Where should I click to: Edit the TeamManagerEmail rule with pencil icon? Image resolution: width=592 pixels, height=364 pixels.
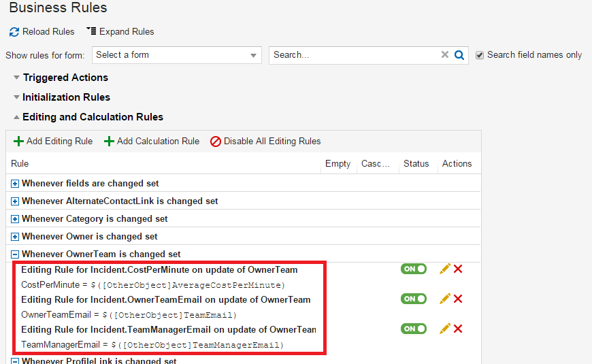445,329
